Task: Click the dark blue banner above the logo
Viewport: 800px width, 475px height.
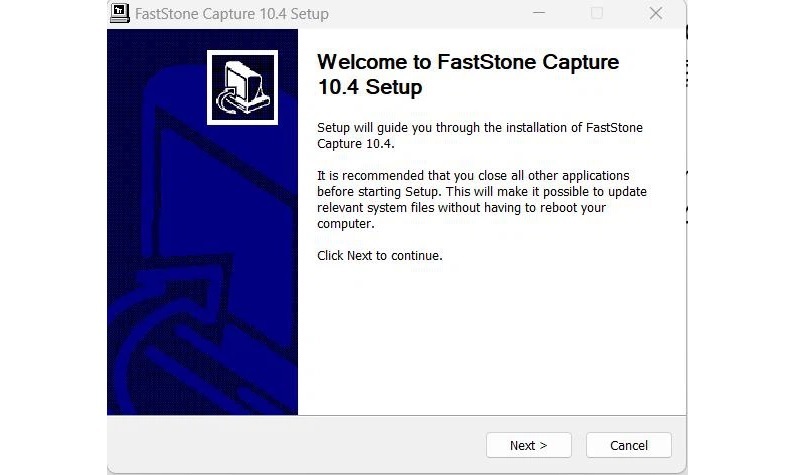Action: coord(200,40)
